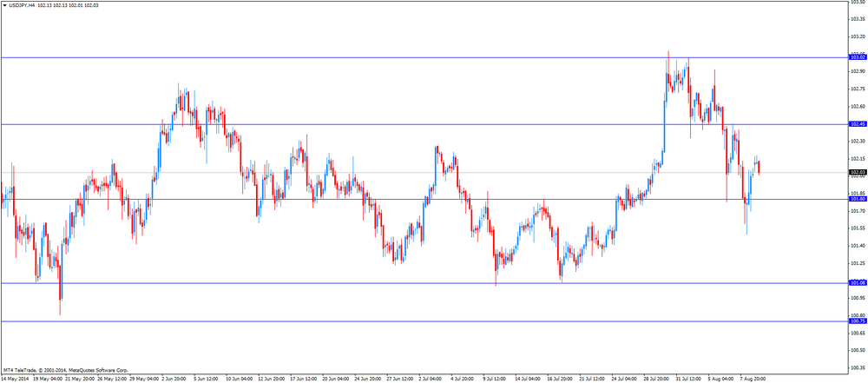This screenshot has height=383, width=868.
Task: Click the 102.15 price scale value
Action: [858, 159]
